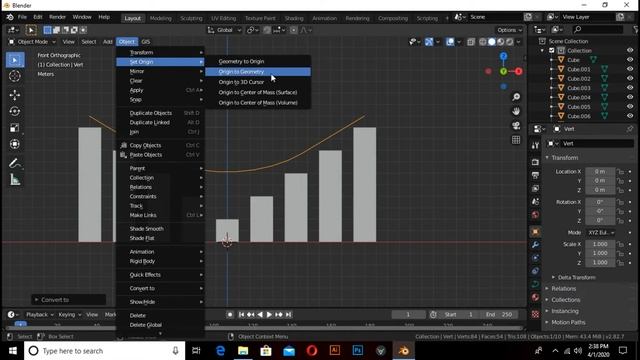This screenshot has height=360, width=640.
Task: Open the Texture properties checker tab
Action: (x=535, y=314)
